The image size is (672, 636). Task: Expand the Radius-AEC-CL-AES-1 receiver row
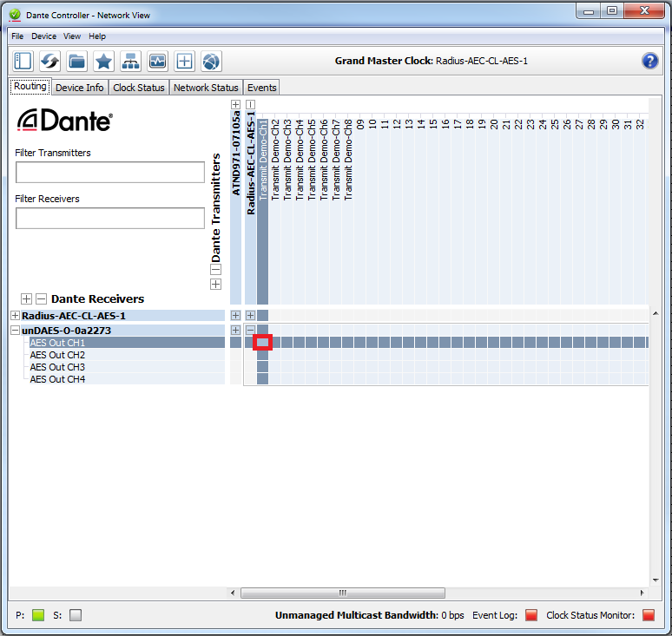point(15,316)
